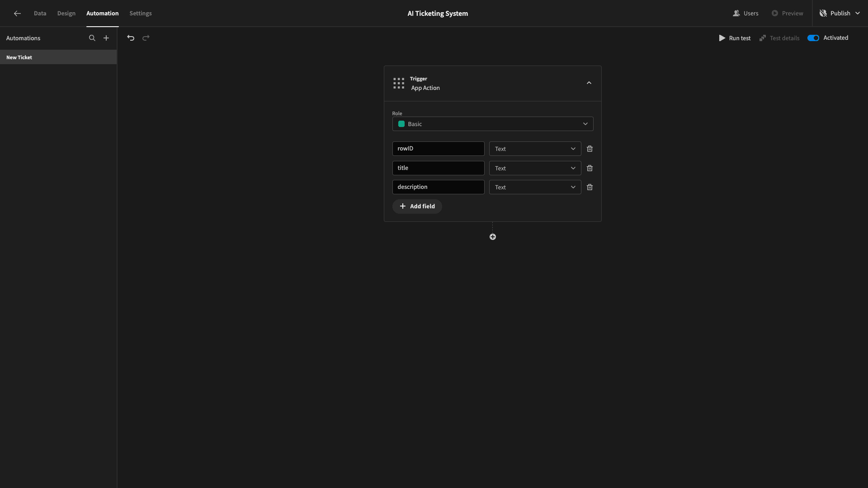Delete the rowID field

click(x=590, y=149)
